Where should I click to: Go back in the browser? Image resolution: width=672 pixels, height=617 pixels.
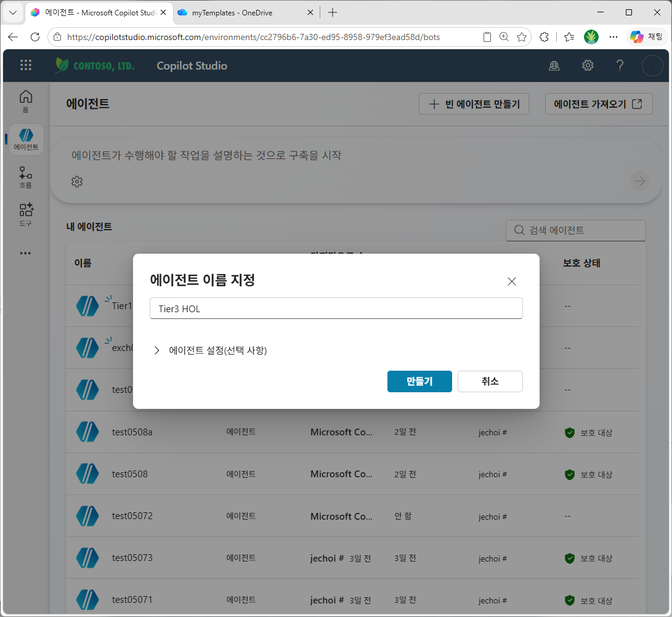tap(13, 37)
